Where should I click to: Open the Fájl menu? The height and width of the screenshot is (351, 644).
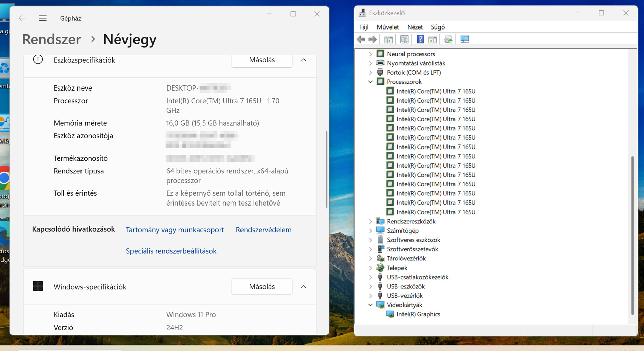click(x=364, y=27)
